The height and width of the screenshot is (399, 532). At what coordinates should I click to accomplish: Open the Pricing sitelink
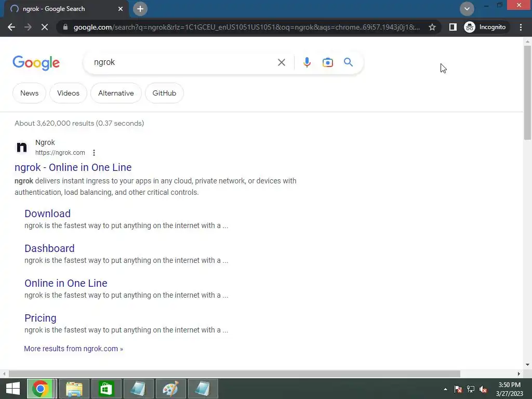41,318
